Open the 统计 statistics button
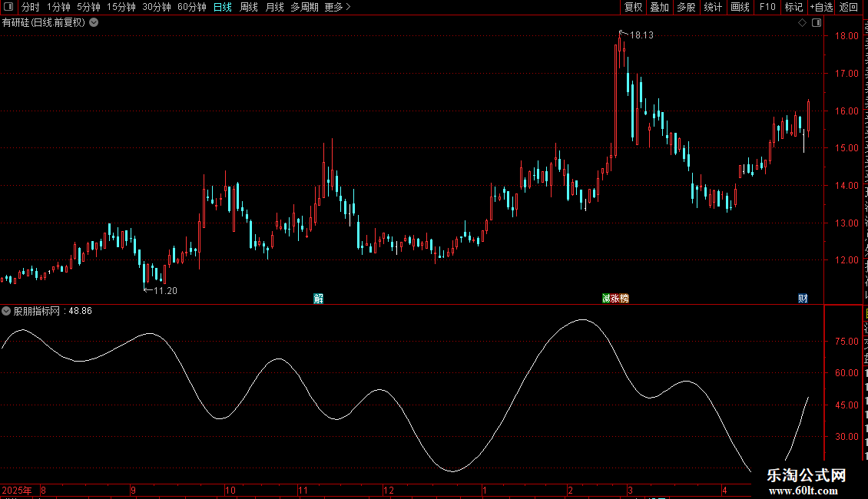Image resolution: width=868 pixels, height=499 pixels. pyautogui.click(x=712, y=7)
